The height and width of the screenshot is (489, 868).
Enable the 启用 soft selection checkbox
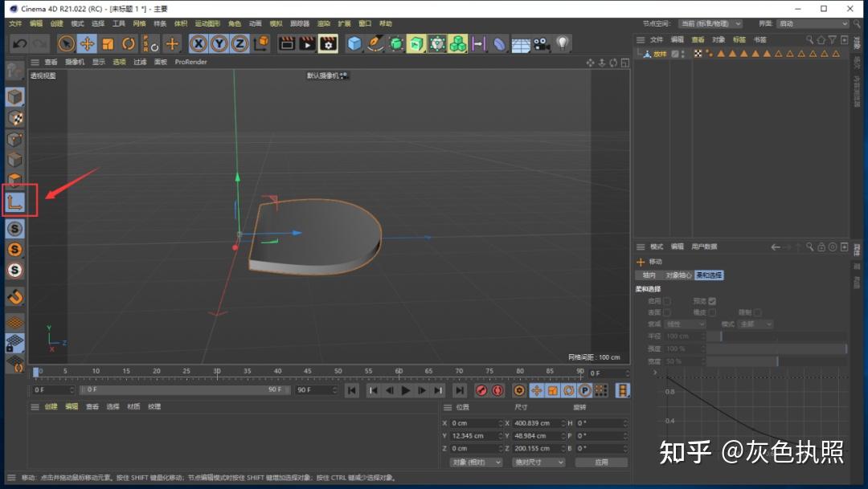click(667, 301)
